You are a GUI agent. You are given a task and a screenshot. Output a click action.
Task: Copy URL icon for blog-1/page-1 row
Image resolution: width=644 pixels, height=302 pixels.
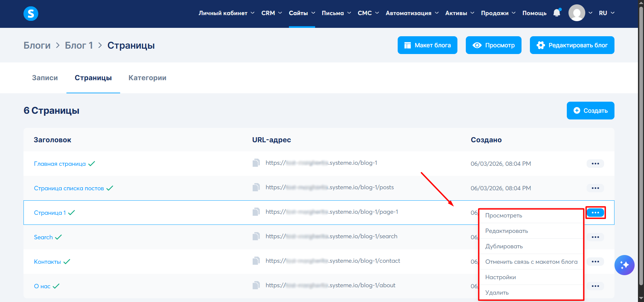tap(256, 212)
